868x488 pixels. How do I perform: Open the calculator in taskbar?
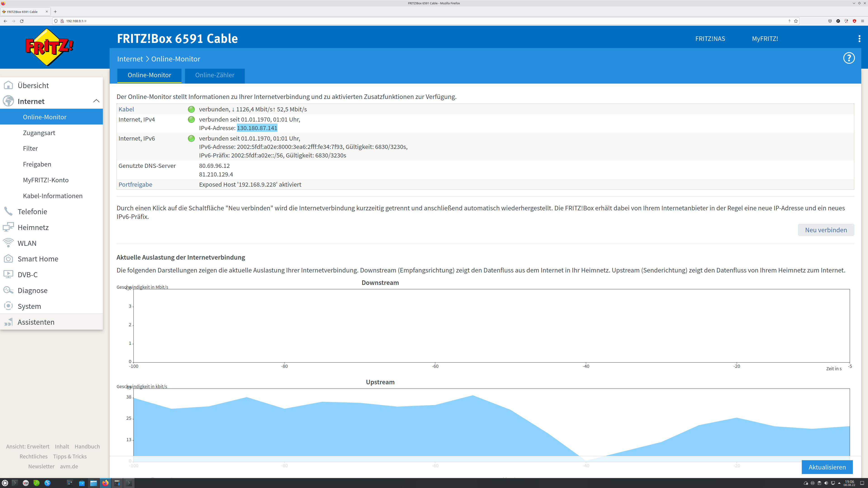pyautogui.click(x=117, y=483)
